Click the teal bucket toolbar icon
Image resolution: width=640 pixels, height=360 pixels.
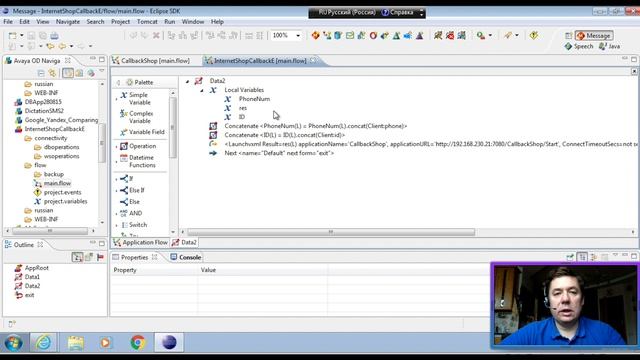pos(338,36)
